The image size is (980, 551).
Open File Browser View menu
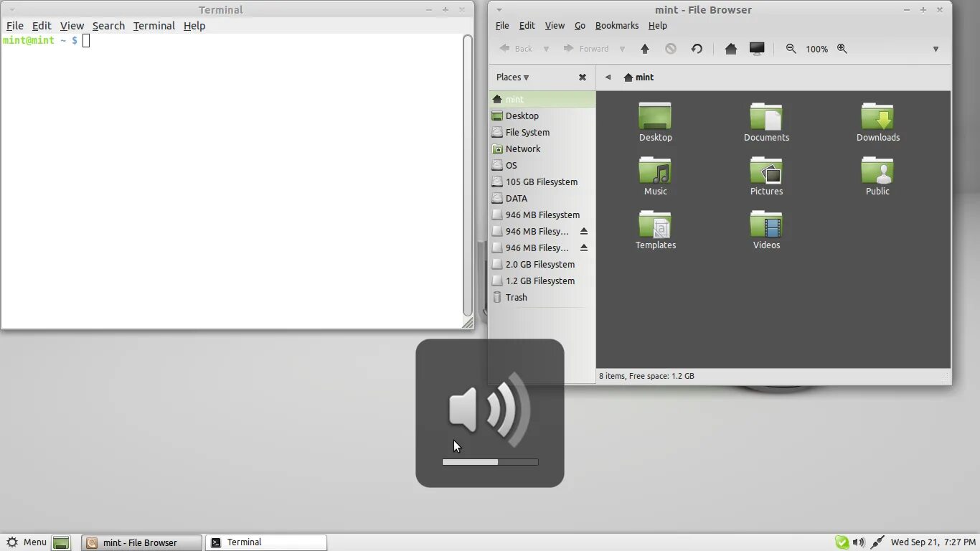(555, 26)
